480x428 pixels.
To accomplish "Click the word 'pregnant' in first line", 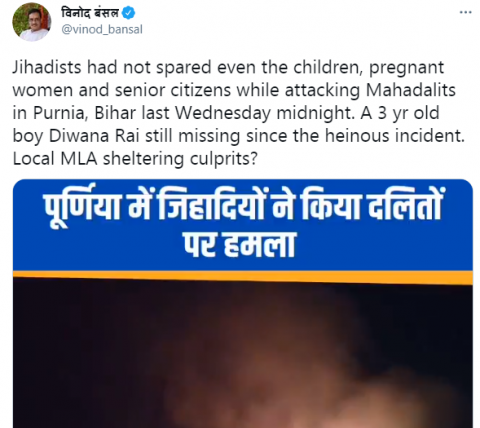I will 407,68.
